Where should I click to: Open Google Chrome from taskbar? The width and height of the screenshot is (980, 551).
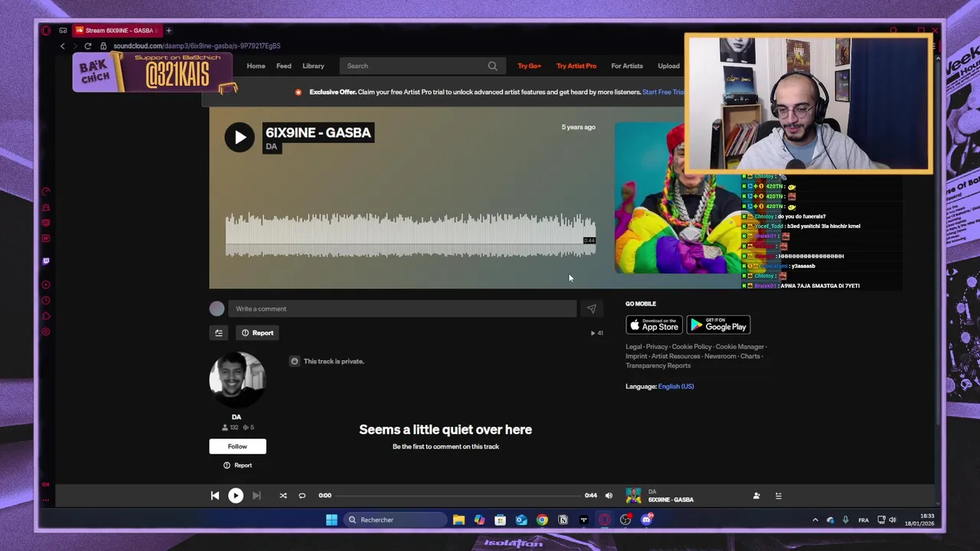[542, 520]
